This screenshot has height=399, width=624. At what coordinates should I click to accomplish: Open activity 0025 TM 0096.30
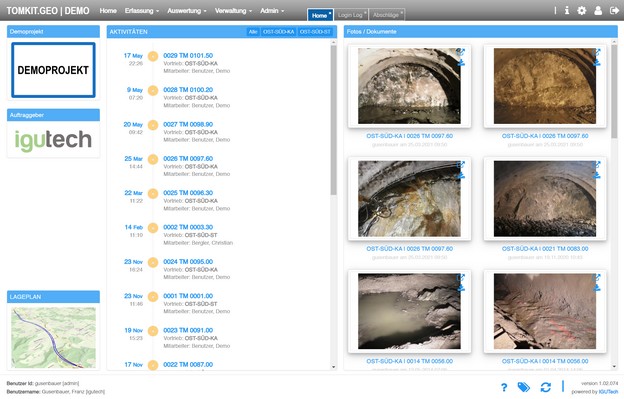pyautogui.click(x=188, y=193)
